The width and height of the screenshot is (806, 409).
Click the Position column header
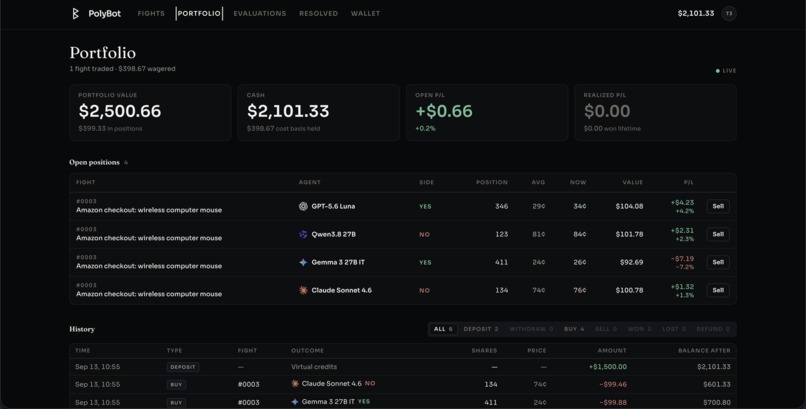point(491,182)
